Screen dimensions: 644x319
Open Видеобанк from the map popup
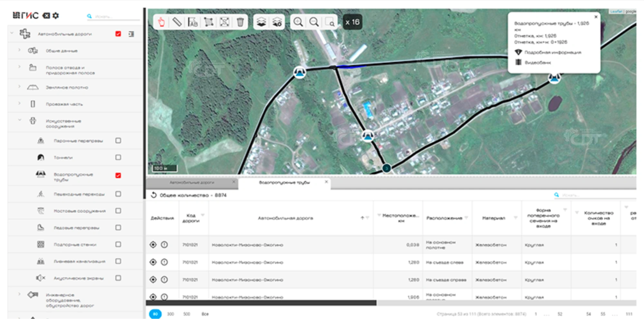coord(538,62)
